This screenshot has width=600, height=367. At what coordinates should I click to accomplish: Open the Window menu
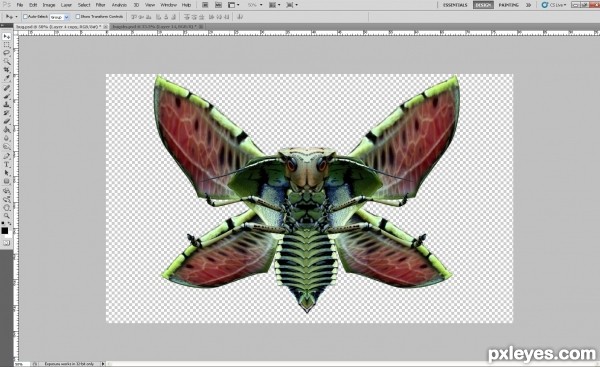coord(168,5)
